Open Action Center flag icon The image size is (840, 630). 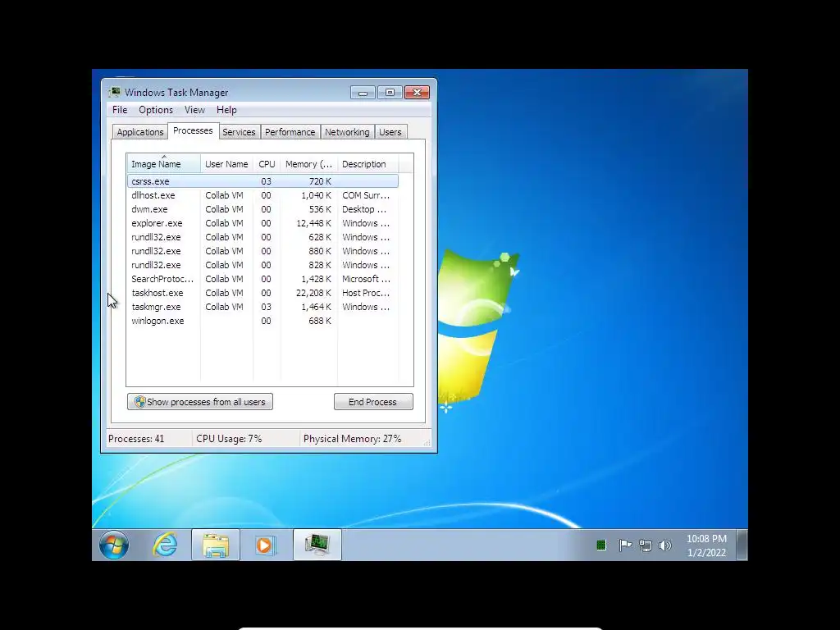click(624, 546)
